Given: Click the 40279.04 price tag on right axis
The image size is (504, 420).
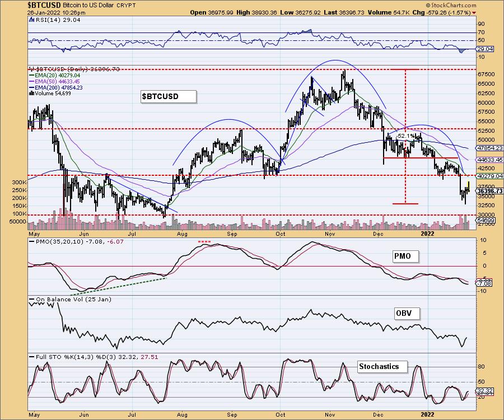Looking at the screenshot, I should 490,176.
